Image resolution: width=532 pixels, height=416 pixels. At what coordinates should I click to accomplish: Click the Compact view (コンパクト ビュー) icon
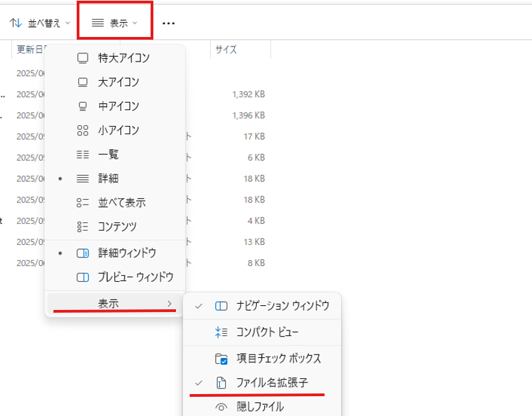point(221,332)
